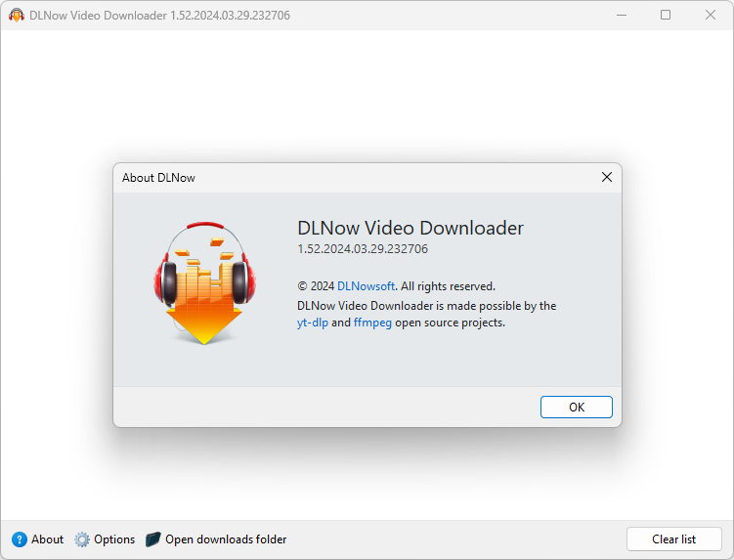Image resolution: width=734 pixels, height=560 pixels.
Task: Select Open downloads folder text
Action: click(226, 539)
